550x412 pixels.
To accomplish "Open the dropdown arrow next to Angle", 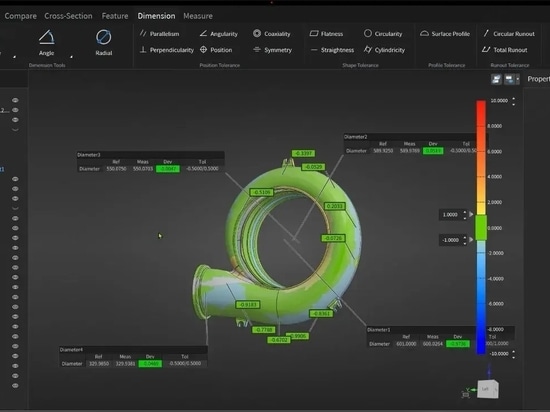I will point(72,56).
